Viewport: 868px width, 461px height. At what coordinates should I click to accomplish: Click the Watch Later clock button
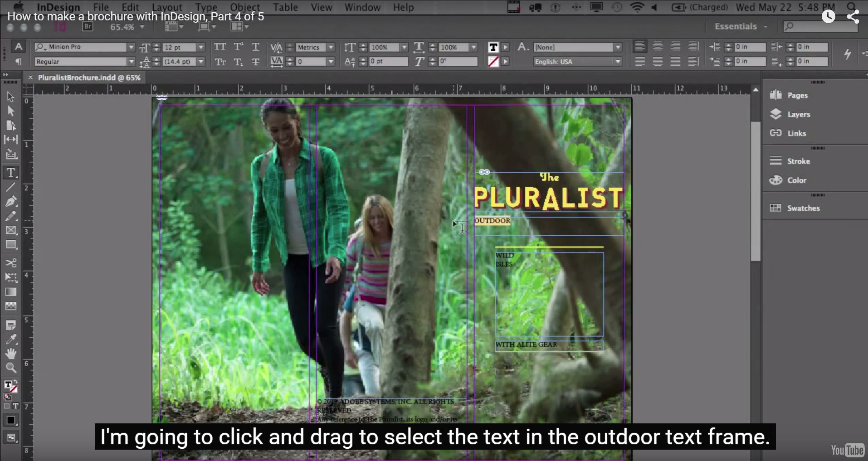tap(828, 17)
